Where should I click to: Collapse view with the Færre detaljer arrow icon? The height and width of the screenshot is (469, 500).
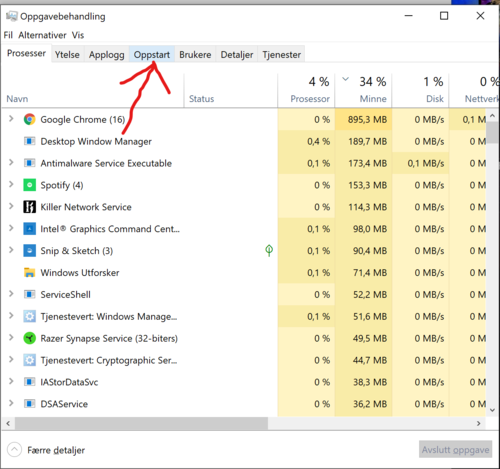[14, 450]
